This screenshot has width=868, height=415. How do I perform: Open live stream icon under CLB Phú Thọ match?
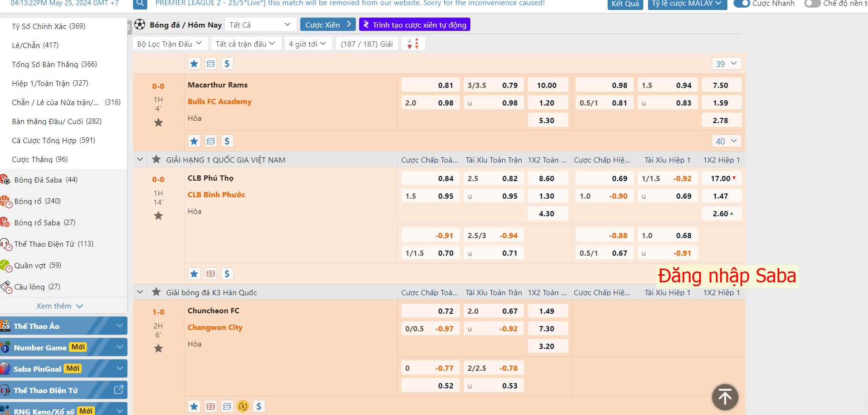[x=210, y=274]
